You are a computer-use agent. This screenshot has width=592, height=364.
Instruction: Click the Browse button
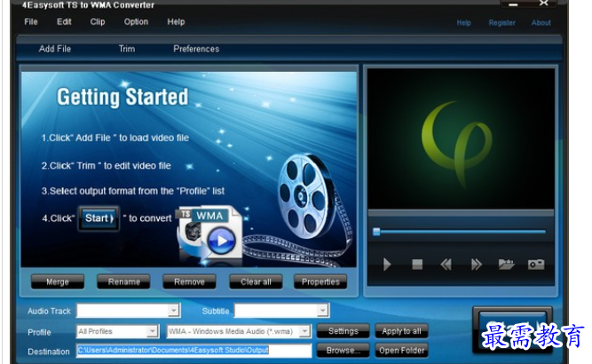click(x=343, y=351)
